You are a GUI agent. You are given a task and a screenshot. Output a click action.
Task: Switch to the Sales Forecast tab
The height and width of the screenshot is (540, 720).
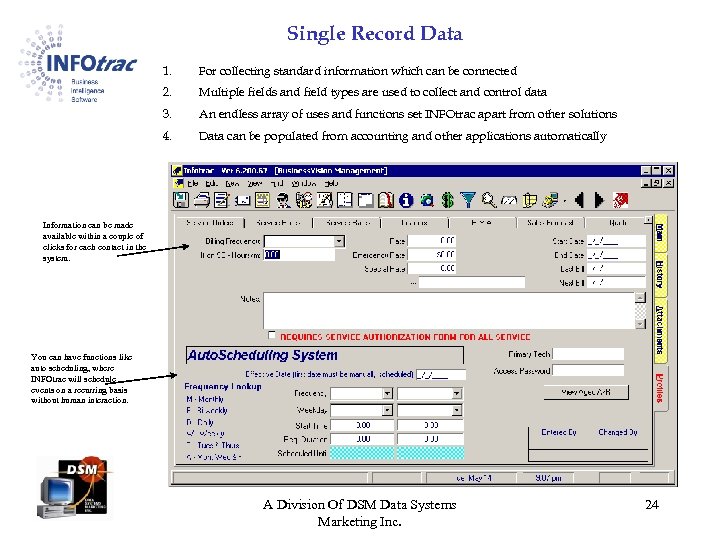tap(550, 223)
